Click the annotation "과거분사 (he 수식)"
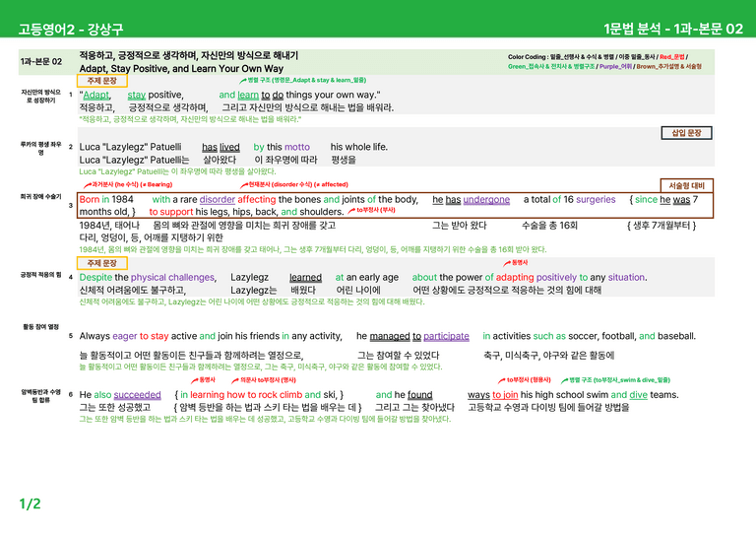756x535 pixels. coord(128,185)
